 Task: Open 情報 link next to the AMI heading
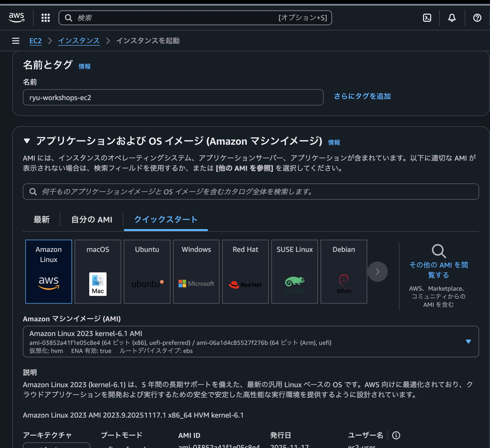(x=334, y=142)
